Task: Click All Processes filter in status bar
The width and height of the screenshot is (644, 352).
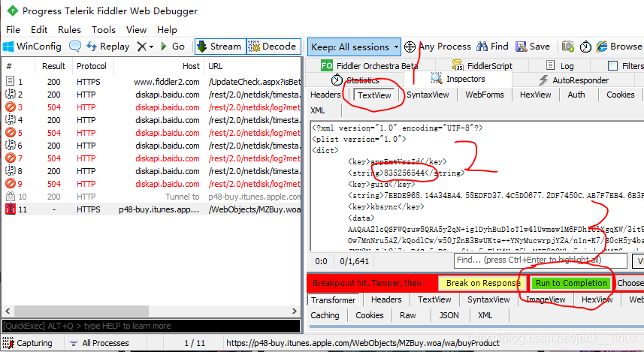Action: point(99,343)
